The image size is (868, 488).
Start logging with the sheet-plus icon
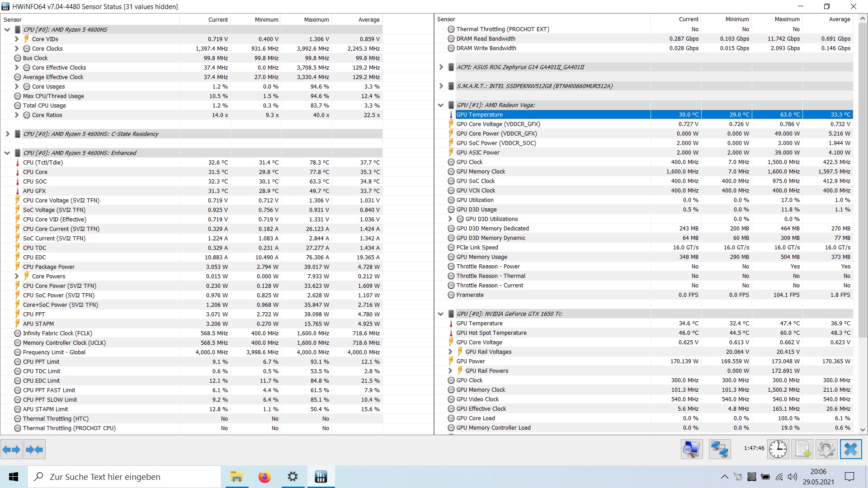coord(802,449)
